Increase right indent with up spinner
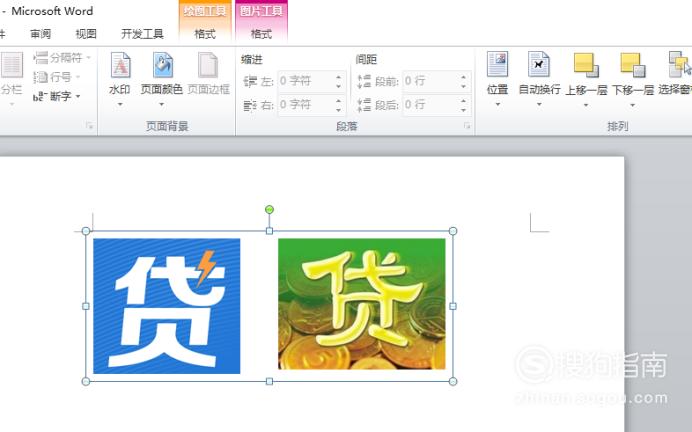 tap(338, 101)
